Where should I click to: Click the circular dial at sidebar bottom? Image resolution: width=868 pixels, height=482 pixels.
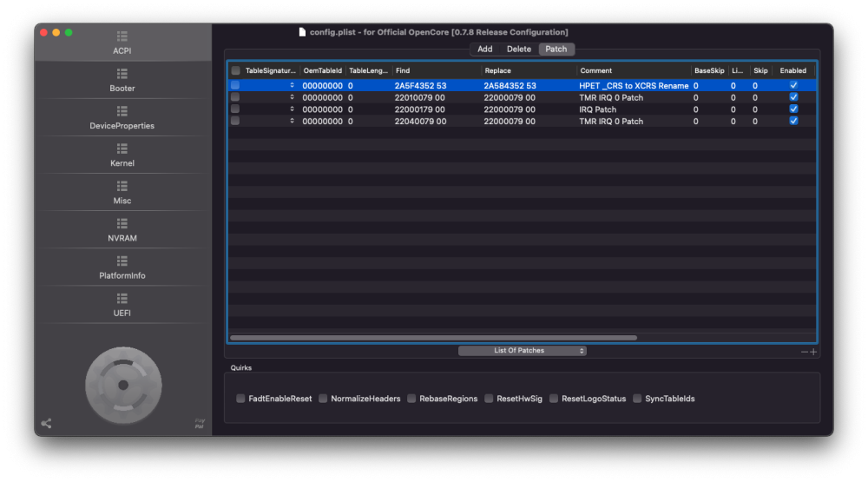coord(123,385)
